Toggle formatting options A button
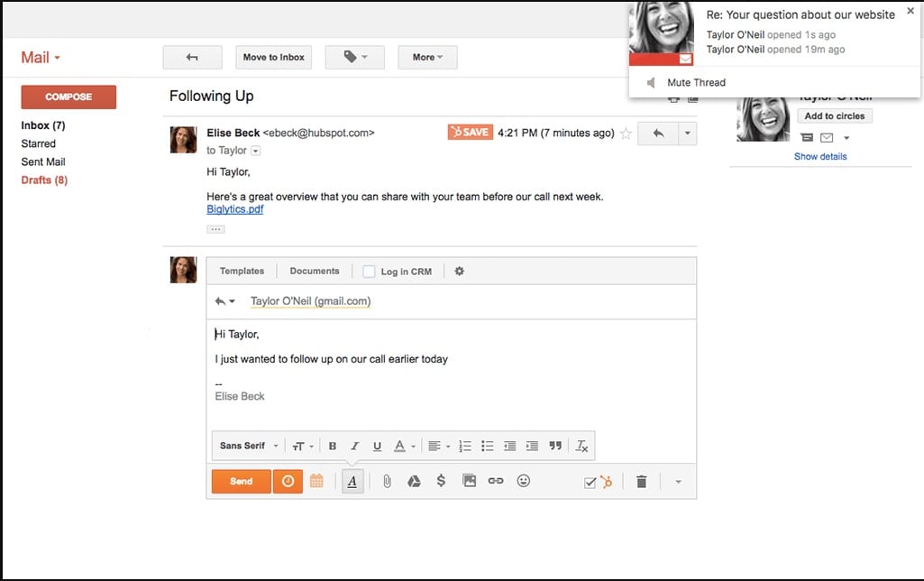This screenshot has height=581, width=924. point(352,482)
